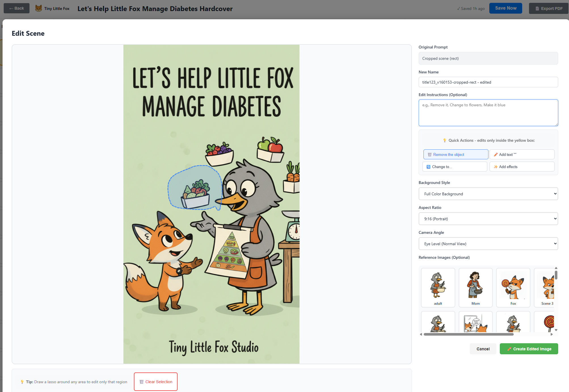Open the Background Style dropdown
The width and height of the screenshot is (569, 392).
pos(488,194)
